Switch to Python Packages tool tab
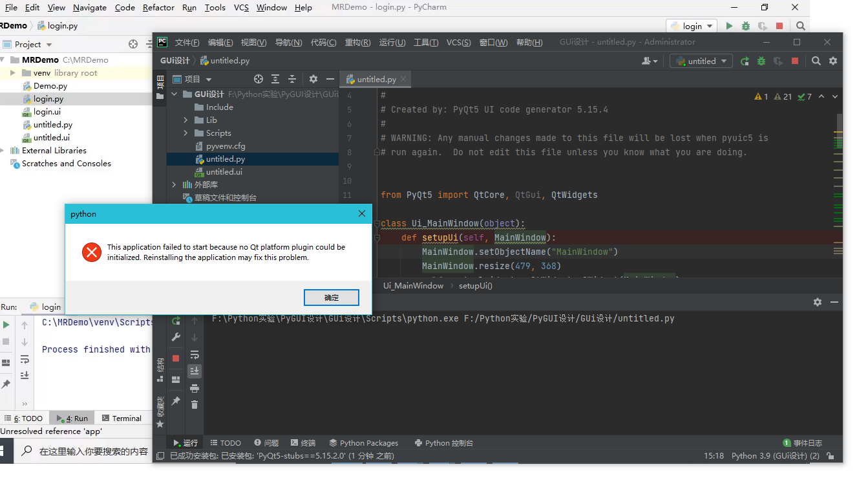The image size is (868, 478). 363,443
